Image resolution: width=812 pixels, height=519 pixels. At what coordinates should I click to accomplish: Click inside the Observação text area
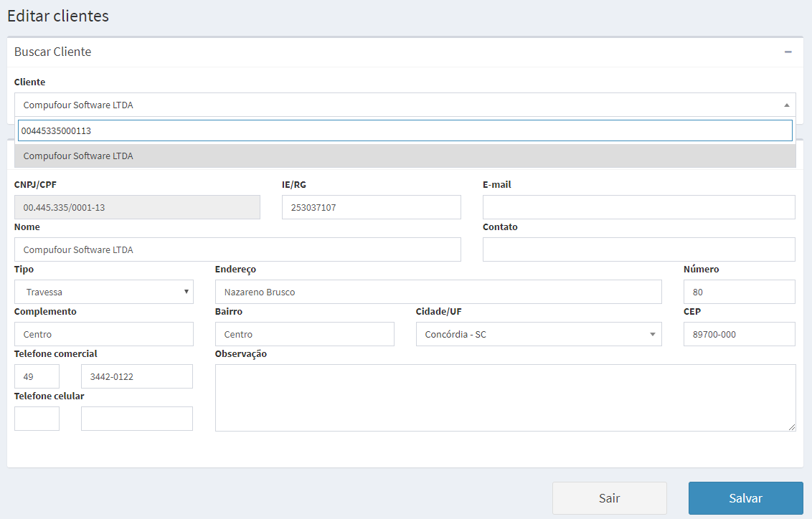tap(505, 398)
